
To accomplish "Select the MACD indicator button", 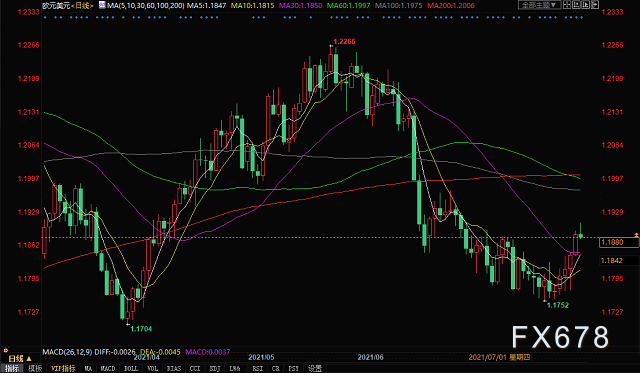I will [x=108, y=369].
